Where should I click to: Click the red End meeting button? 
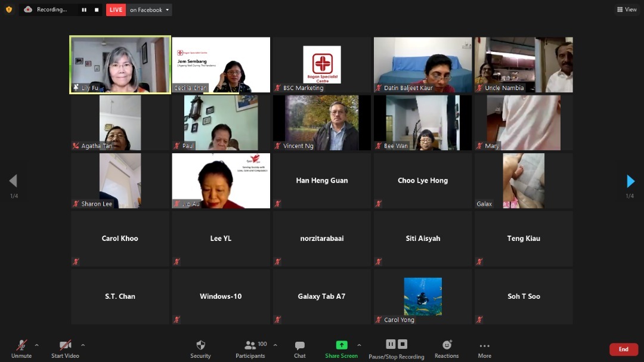[623, 349]
